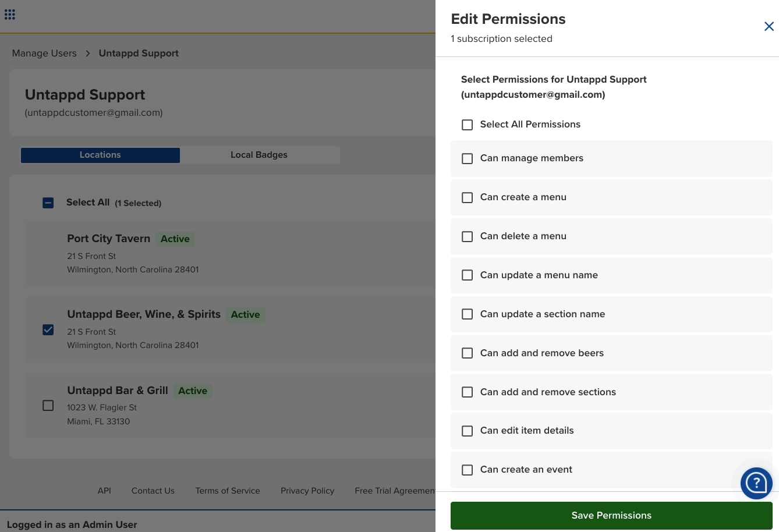Switch to the Local Badges tab
The height and width of the screenshot is (532, 779).
coord(259,155)
